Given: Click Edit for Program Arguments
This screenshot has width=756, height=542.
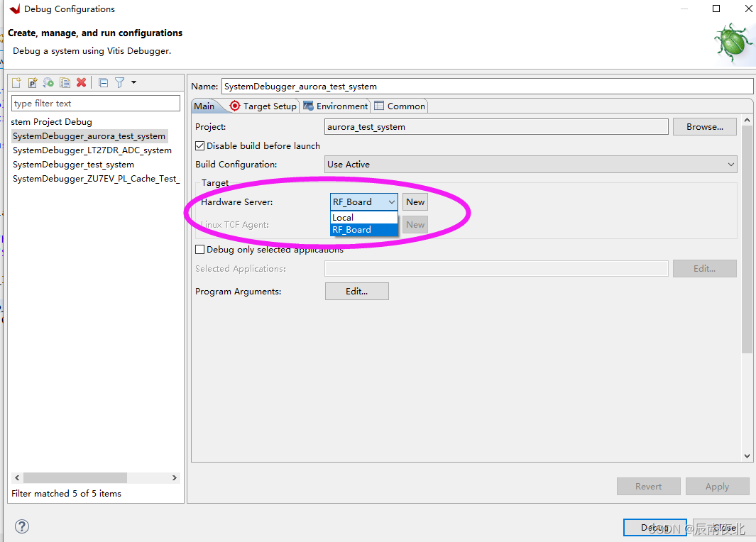Looking at the screenshot, I should click(x=357, y=291).
